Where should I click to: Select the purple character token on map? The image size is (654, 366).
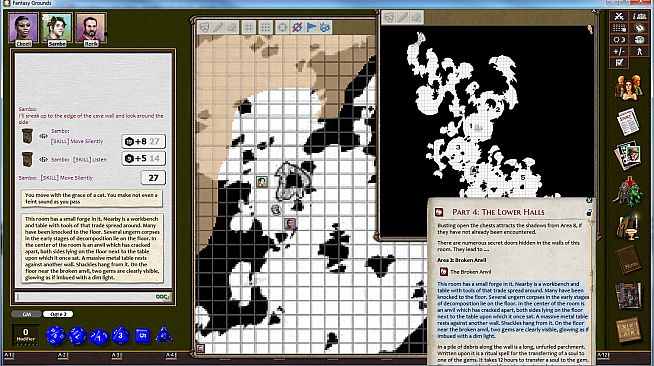290,224
